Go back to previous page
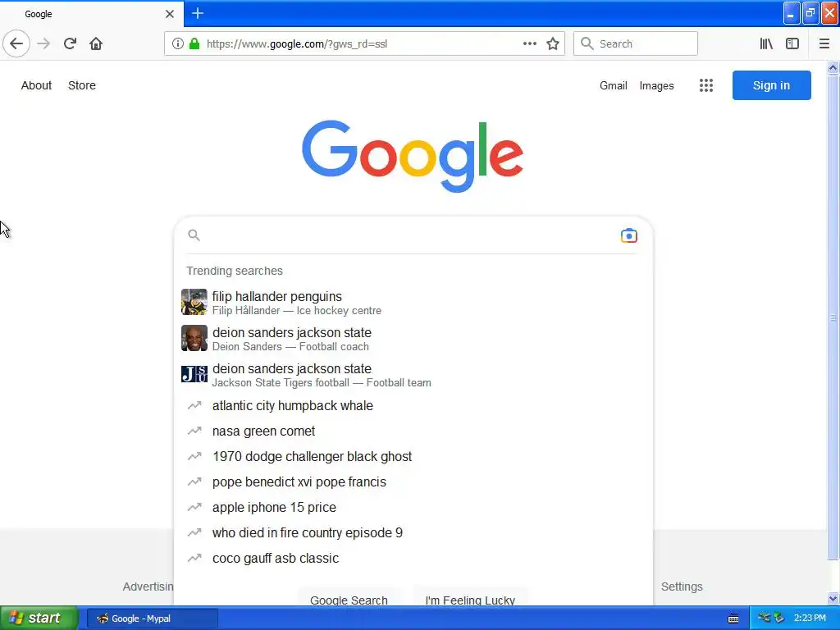Viewport: 840px width, 630px height. click(16, 43)
